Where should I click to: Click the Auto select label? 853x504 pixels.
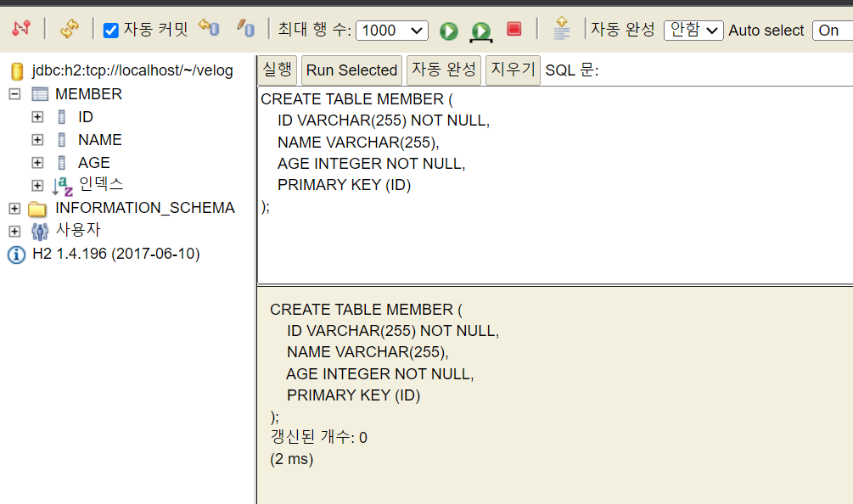click(766, 31)
